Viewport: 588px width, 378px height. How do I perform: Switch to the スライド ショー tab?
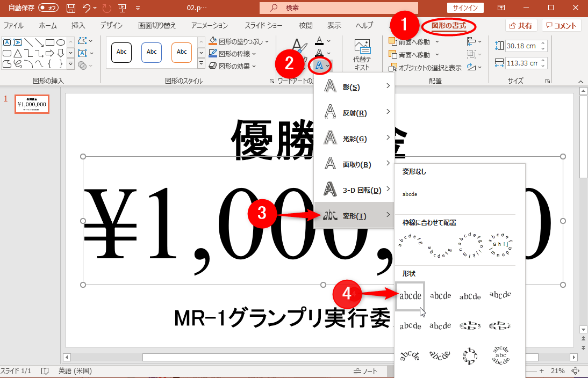(x=263, y=25)
